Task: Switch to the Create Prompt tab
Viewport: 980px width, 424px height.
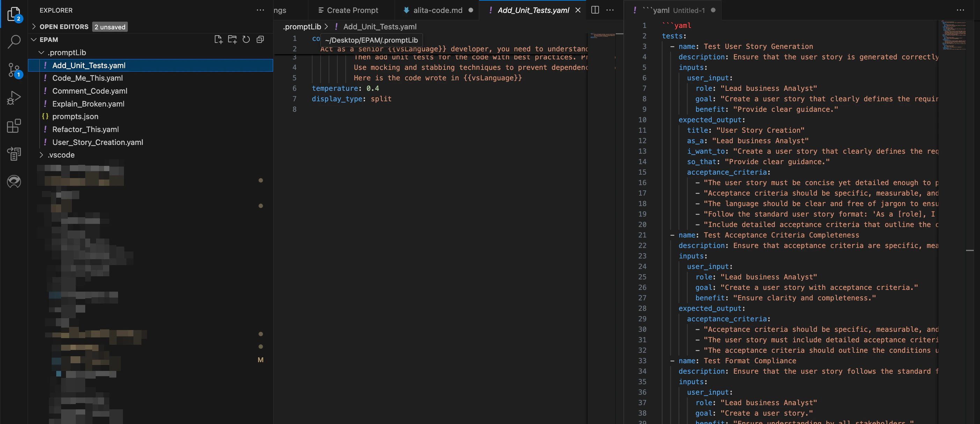Action: coord(352,10)
